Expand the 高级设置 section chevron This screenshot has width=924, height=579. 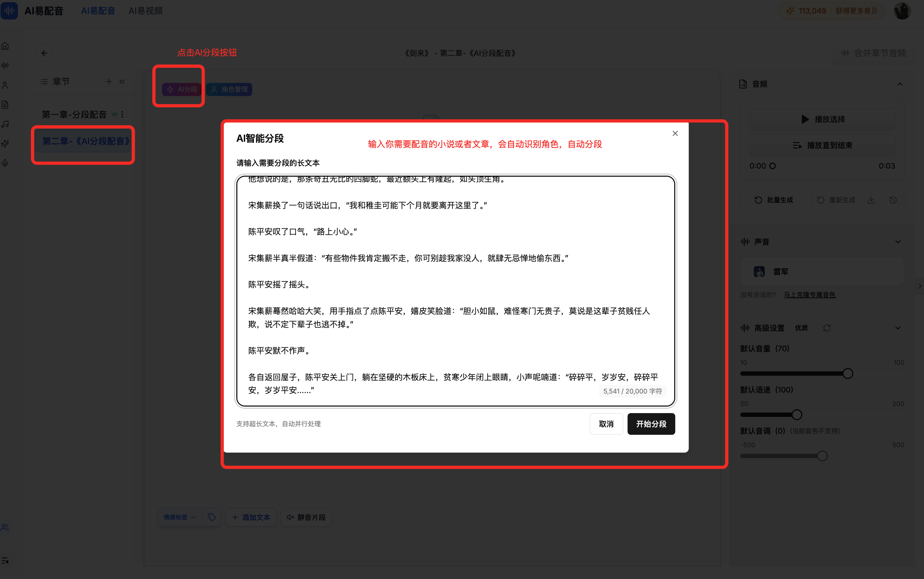pyautogui.click(x=898, y=328)
